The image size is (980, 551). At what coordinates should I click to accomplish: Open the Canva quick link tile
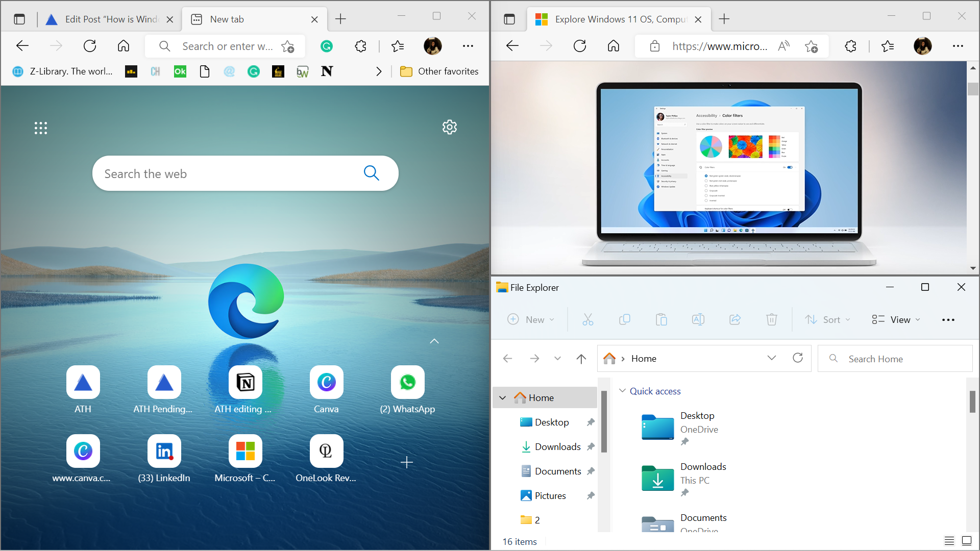coord(326,383)
